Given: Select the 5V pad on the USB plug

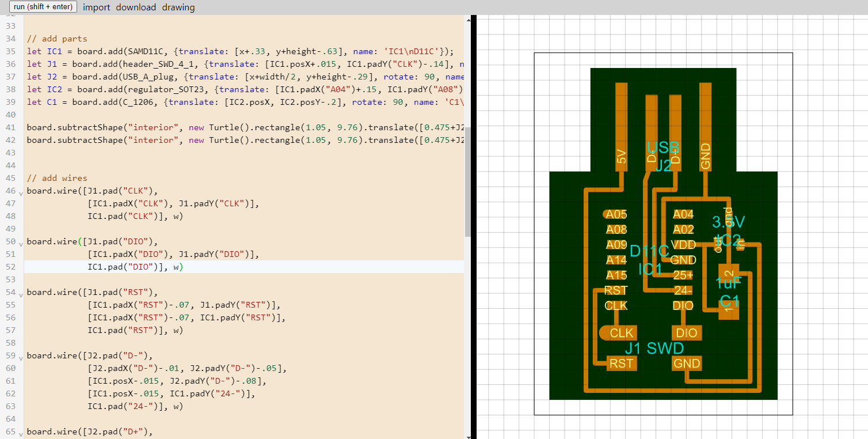Looking at the screenshot, I should coord(621,127).
